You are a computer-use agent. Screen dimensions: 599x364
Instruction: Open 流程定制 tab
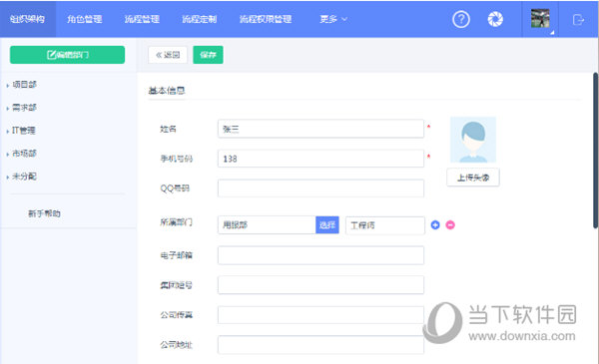coord(199,19)
